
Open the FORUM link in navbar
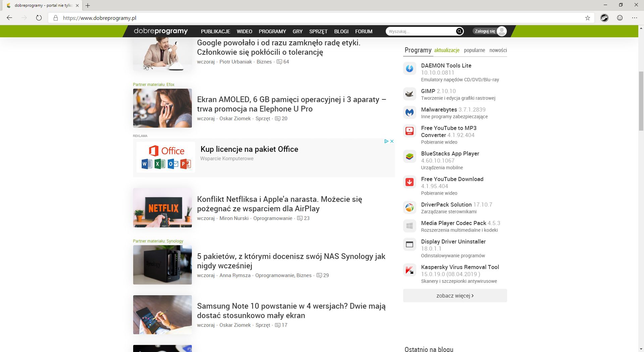tap(364, 32)
